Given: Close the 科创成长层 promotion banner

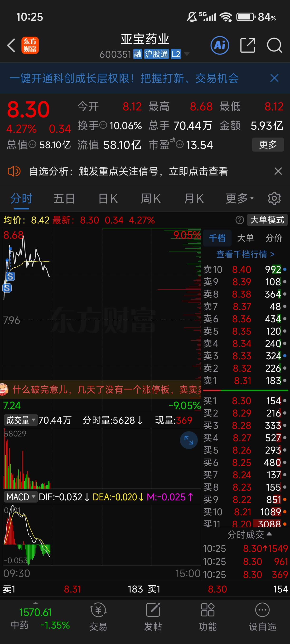Looking at the screenshot, I should point(275,78).
